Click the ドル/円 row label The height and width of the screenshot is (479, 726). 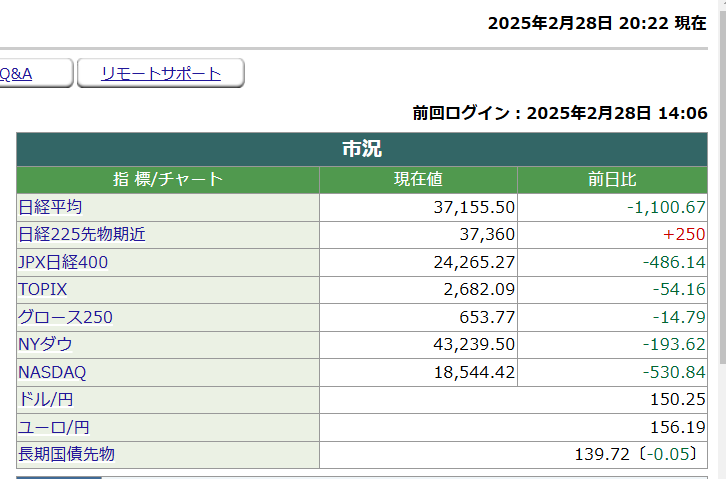pyautogui.click(x=44, y=400)
